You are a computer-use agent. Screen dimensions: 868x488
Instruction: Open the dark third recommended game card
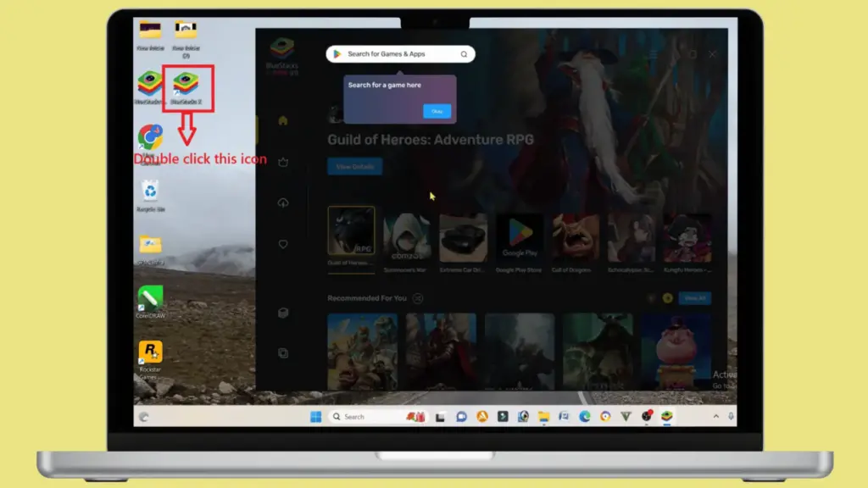click(520, 352)
